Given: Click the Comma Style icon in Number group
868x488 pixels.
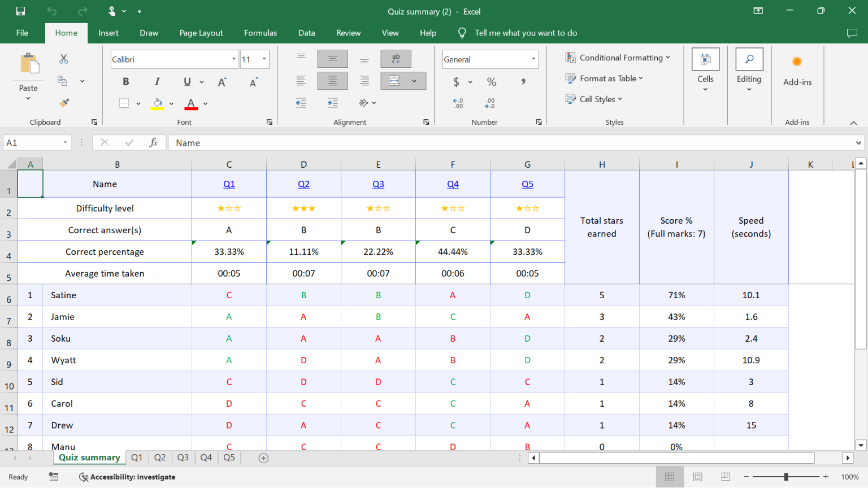Looking at the screenshot, I should click(x=523, y=81).
